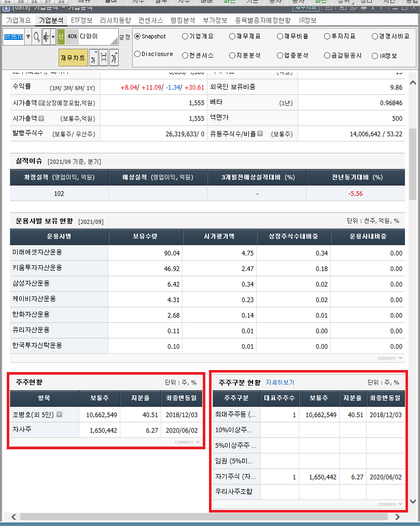Screen dimensions: 420x526
Task: Open the 자세히보기 link
Action: click(x=280, y=382)
